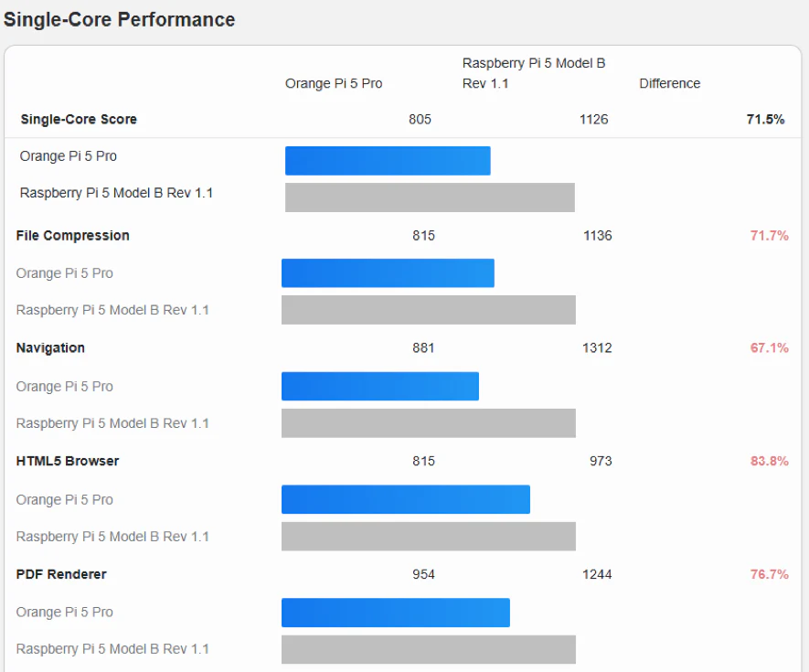Click the Raspberry Pi 5 Model B column header

coord(534,73)
